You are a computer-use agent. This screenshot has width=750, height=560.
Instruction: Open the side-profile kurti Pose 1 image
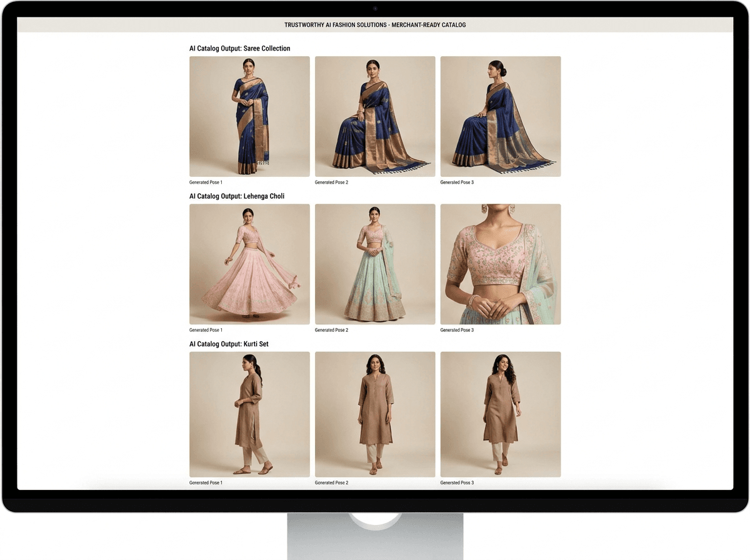(249, 414)
